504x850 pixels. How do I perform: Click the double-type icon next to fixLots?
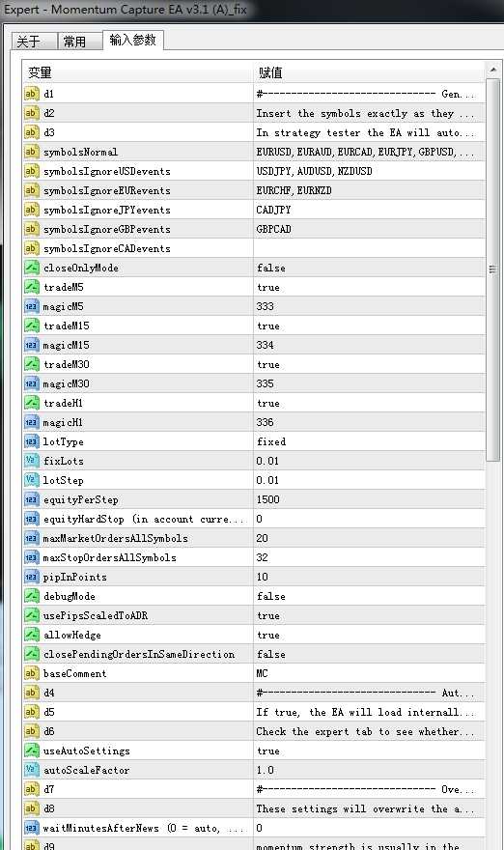(32, 461)
